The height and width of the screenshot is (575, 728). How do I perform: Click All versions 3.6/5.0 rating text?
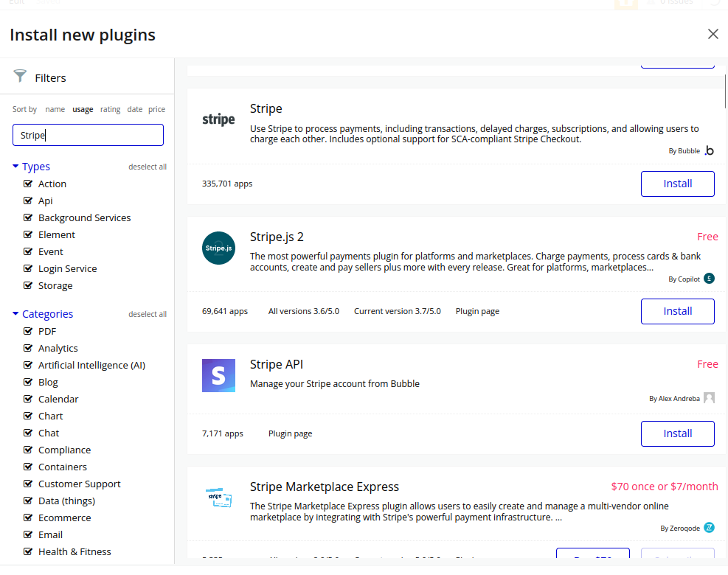(x=304, y=311)
